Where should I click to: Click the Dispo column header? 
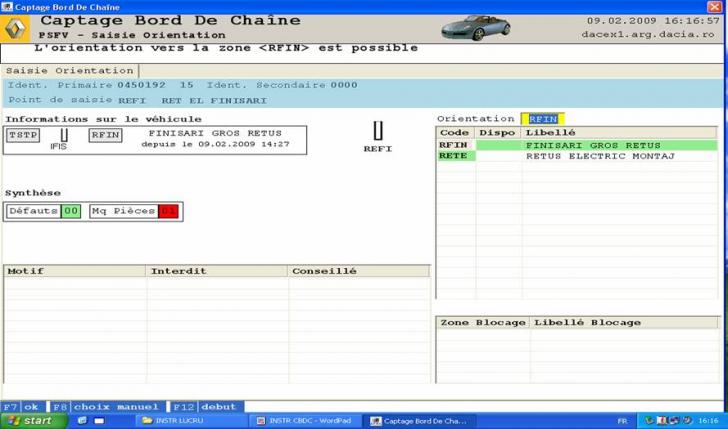click(x=498, y=133)
